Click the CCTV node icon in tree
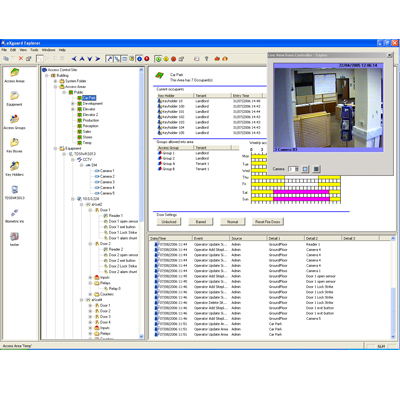This screenshot has width=400, height=400. click(x=80, y=159)
